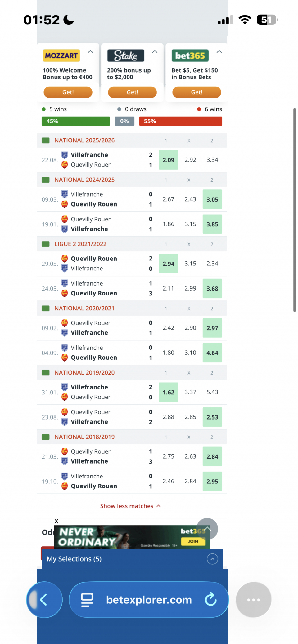Open the Safari more options button
The image size is (298, 644).
253,600
